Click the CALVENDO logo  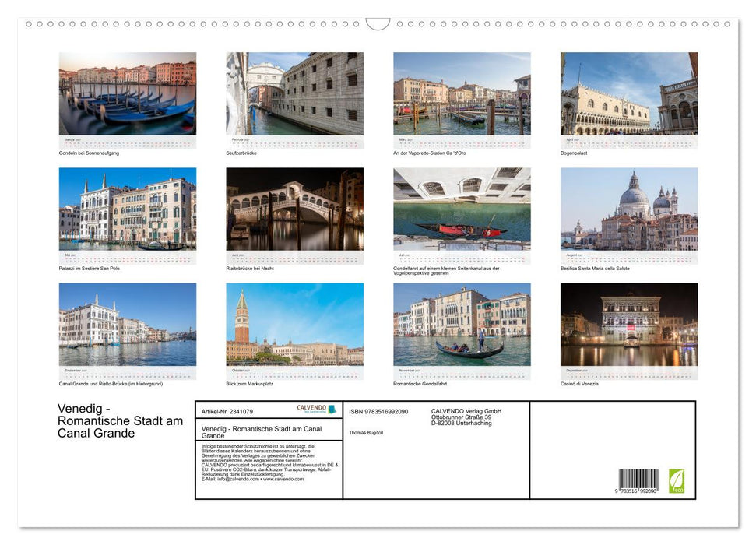pyautogui.click(x=316, y=409)
